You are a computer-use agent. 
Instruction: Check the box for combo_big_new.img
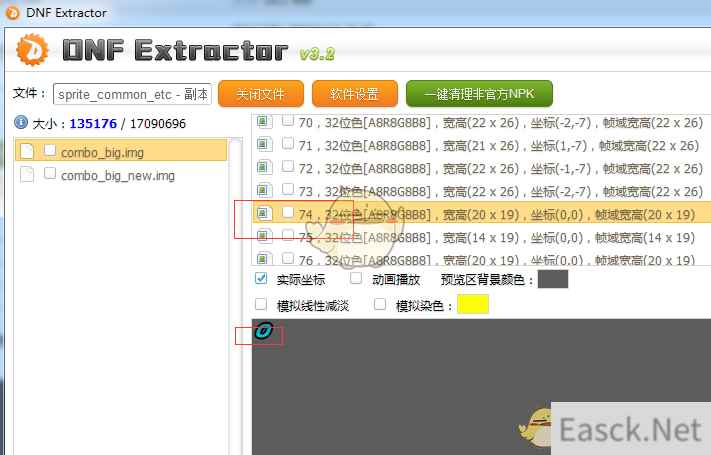tap(50, 173)
